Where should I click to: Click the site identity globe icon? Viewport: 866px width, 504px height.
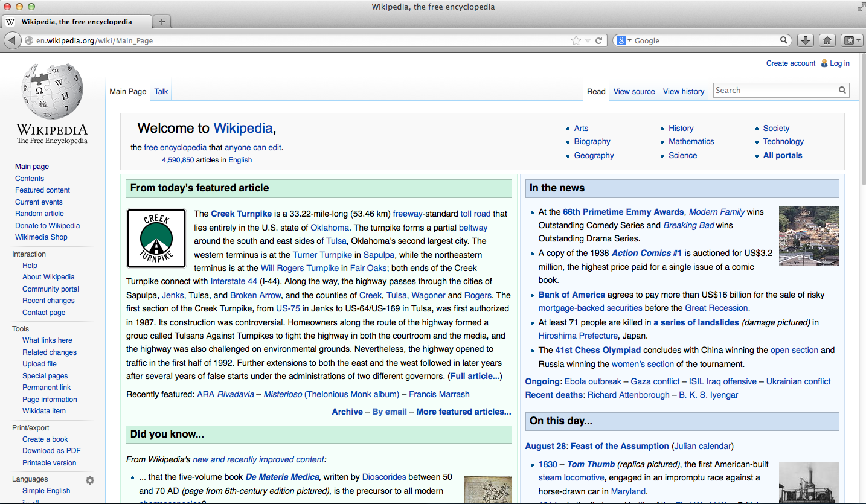click(28, 40)
